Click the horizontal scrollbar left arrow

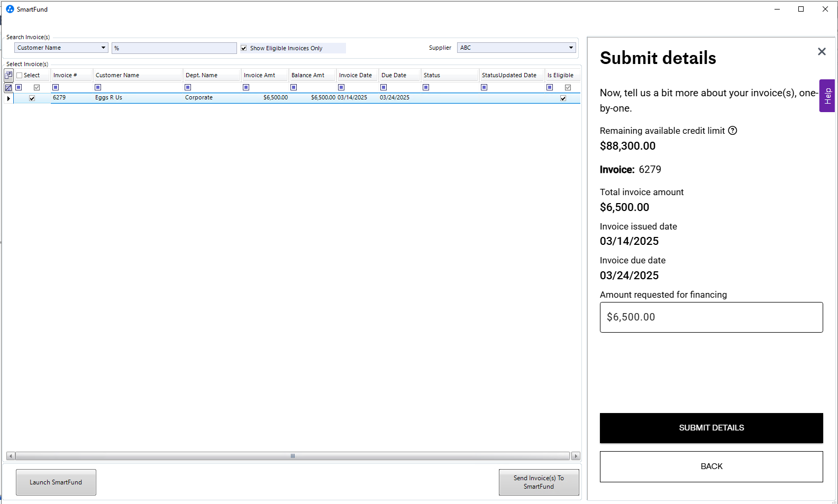point(11,456)
